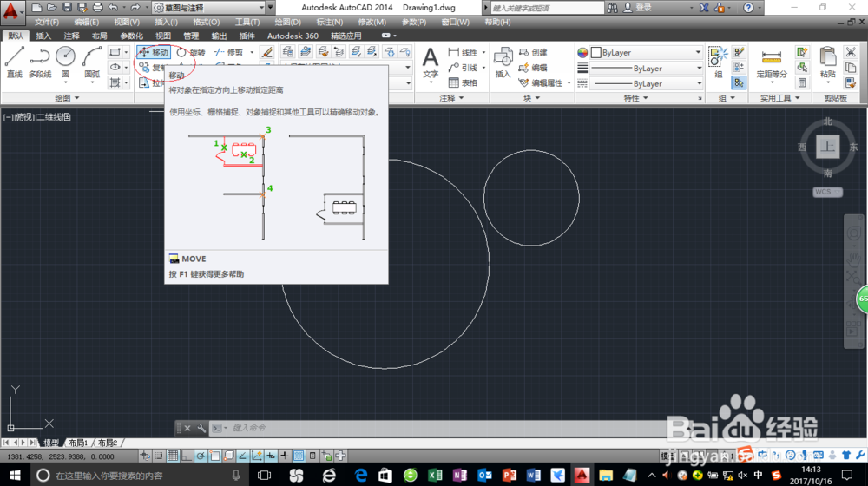
Task: Toggle Grid display in status bar
Action: (172, 456)
